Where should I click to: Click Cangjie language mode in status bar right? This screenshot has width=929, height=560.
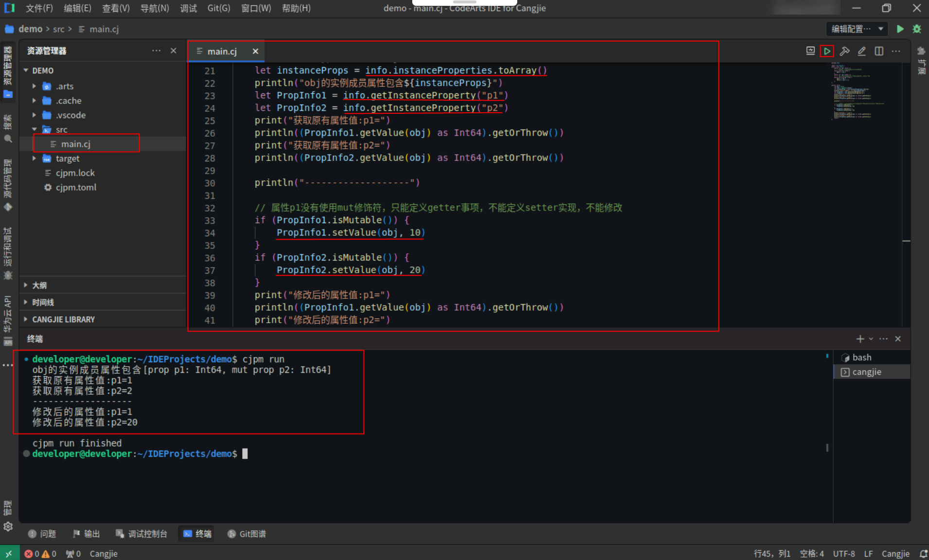pos(895,554)
